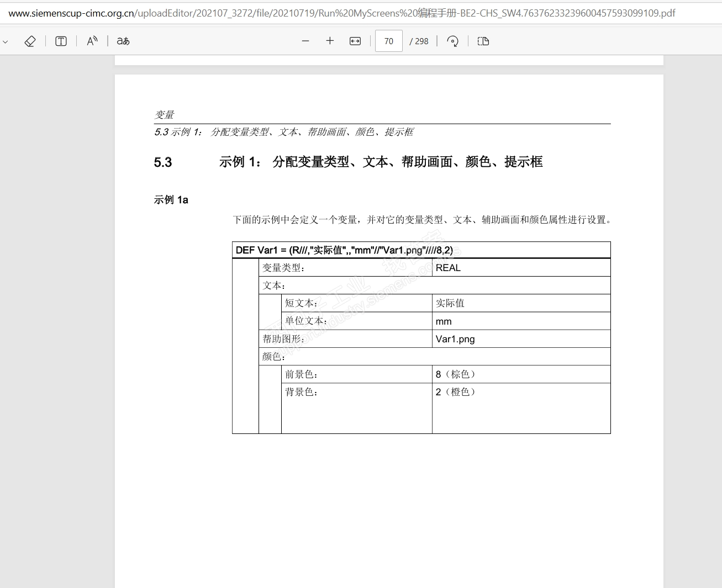
Task: Click the "颜色:" table row
Action: [x=435, y=356]
